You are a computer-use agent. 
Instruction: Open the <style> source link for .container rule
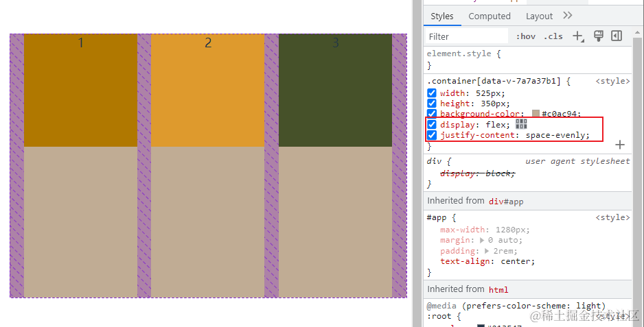[613, 82]
